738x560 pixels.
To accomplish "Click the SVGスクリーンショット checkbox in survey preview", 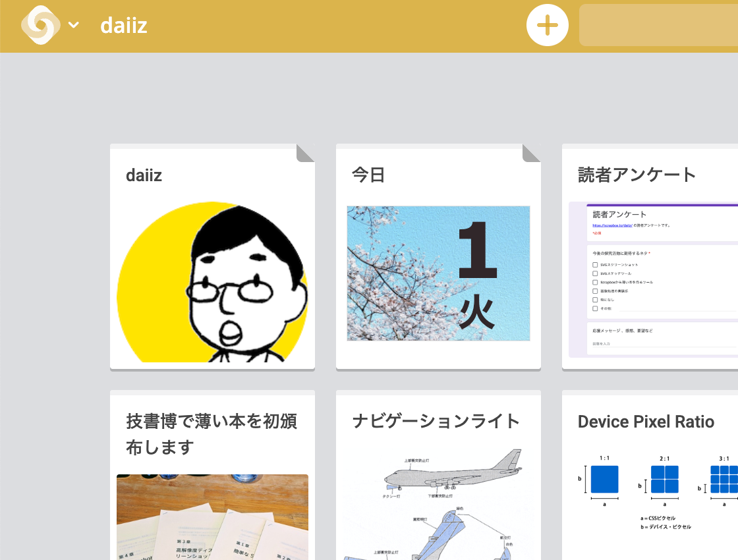I will tap(595, 265).
